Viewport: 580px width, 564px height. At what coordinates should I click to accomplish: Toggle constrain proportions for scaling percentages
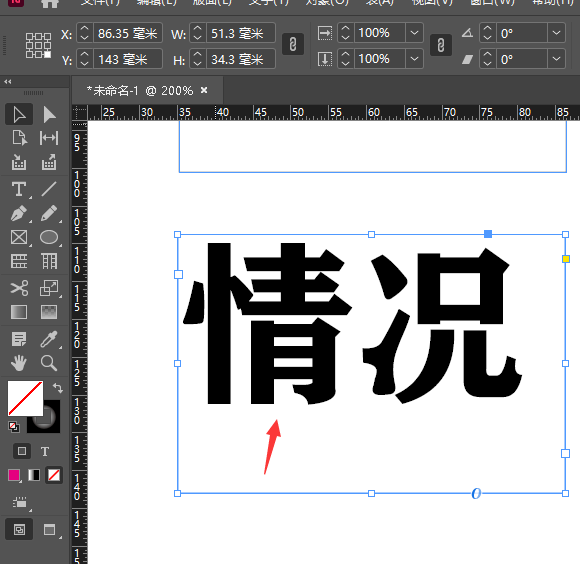click(x=441, y=45)
